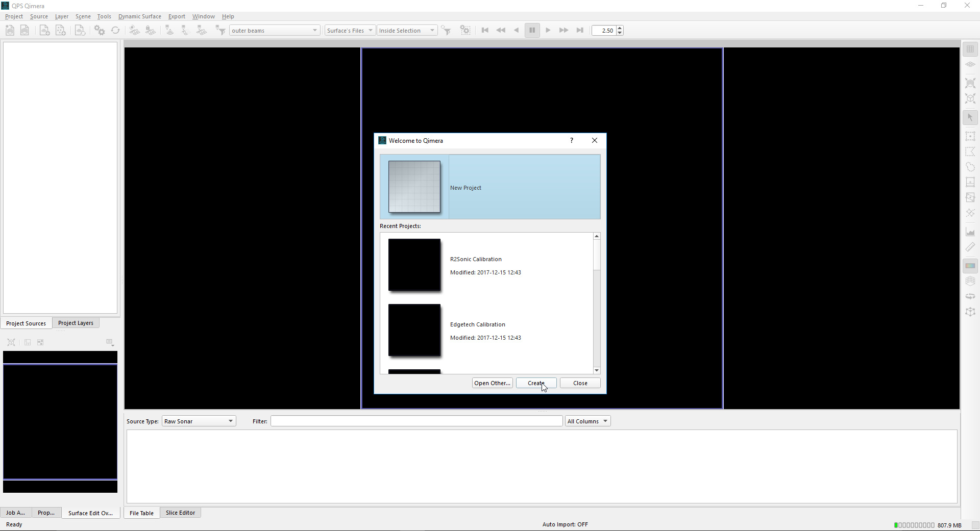
Task: Select the measure ruler tool
Action: (x=970, y=247)
